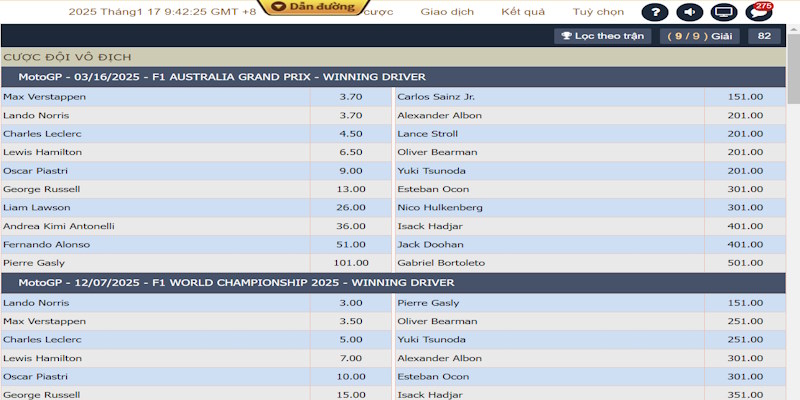800x400 pixels.
Task: Click Jack Doohan driver name
Action: [431, 244]
